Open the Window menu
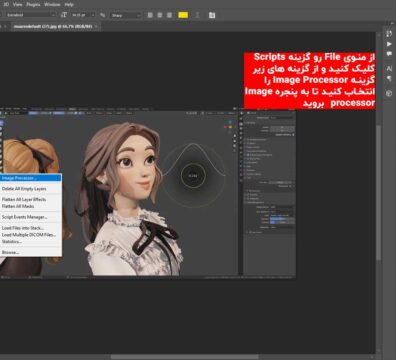 52,4
